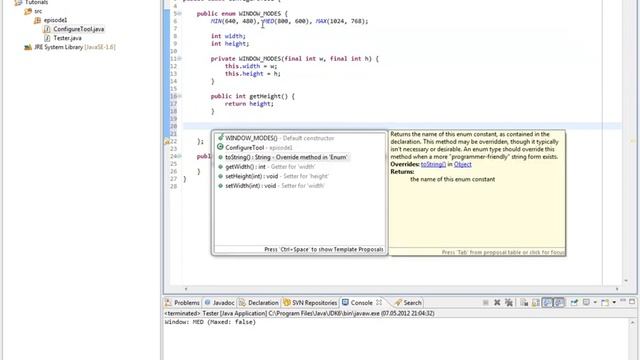The width and height of the screenshot is (640, 360).
Task: Click the JRE System Library icon
Action: [28, 47]
